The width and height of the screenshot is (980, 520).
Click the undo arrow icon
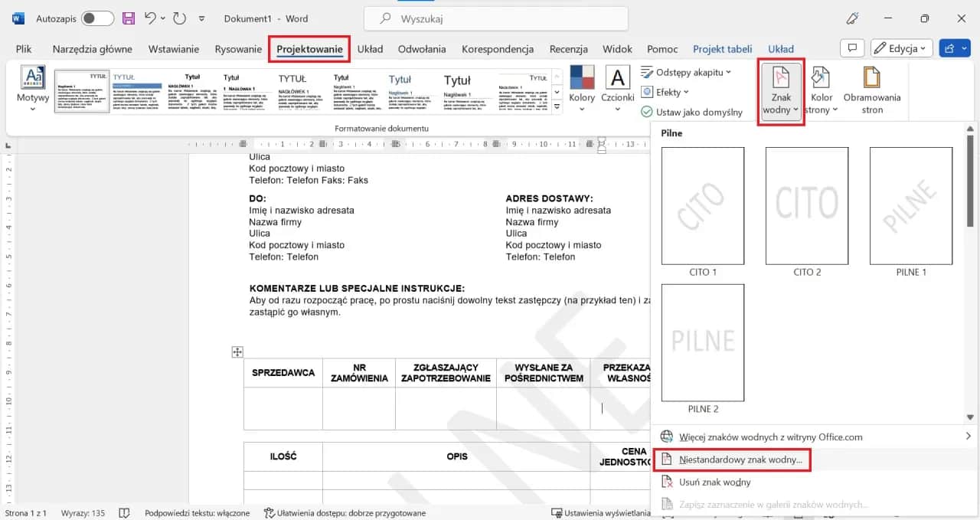coord(151,18)
